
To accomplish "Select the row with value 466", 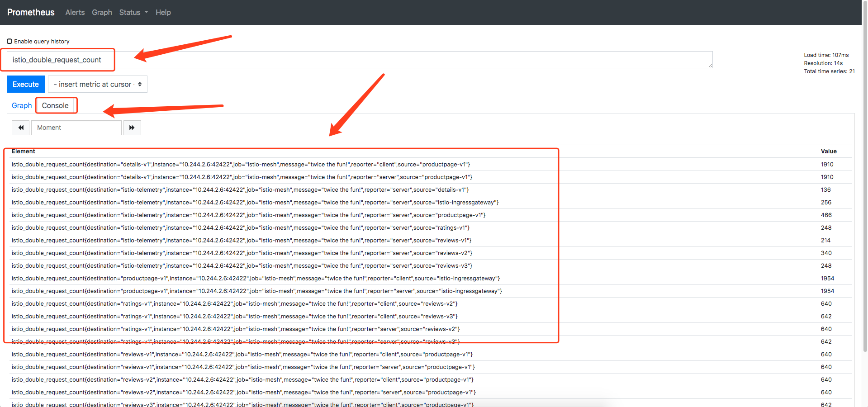I will pos(248,215).
